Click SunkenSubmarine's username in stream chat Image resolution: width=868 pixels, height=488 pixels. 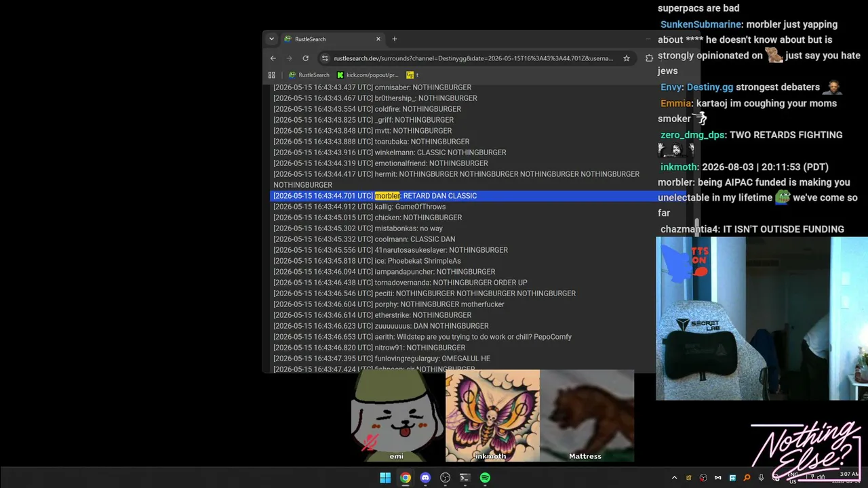click(x=702, y=24)
